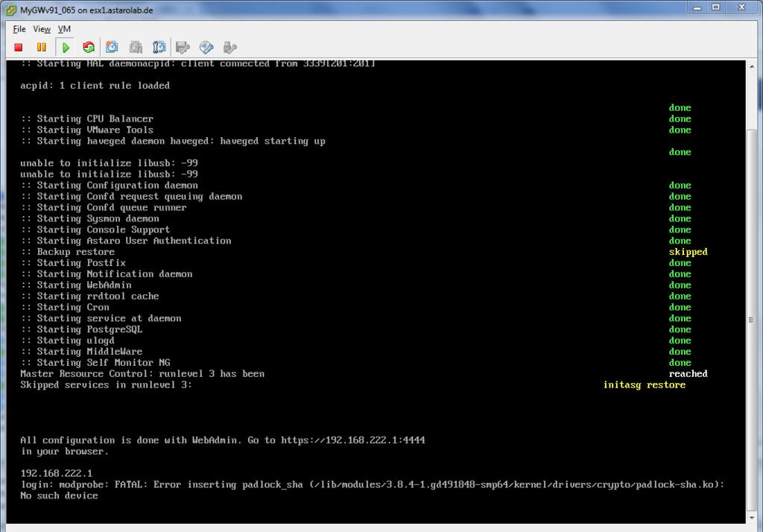The width and height of the screenshot is (763, 532).
Task: Click the floppy device connect icon
Action: 183,47
